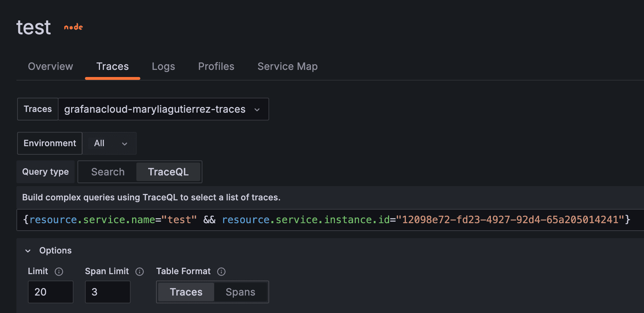Click the 'Environment' label
The width and height of the screenshot is (644, 313).
click(x=50, y=143)
